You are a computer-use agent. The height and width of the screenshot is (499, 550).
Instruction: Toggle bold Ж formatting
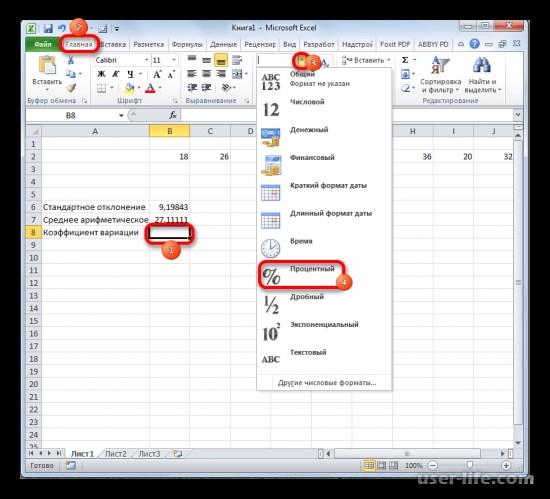tap(101, 74)
